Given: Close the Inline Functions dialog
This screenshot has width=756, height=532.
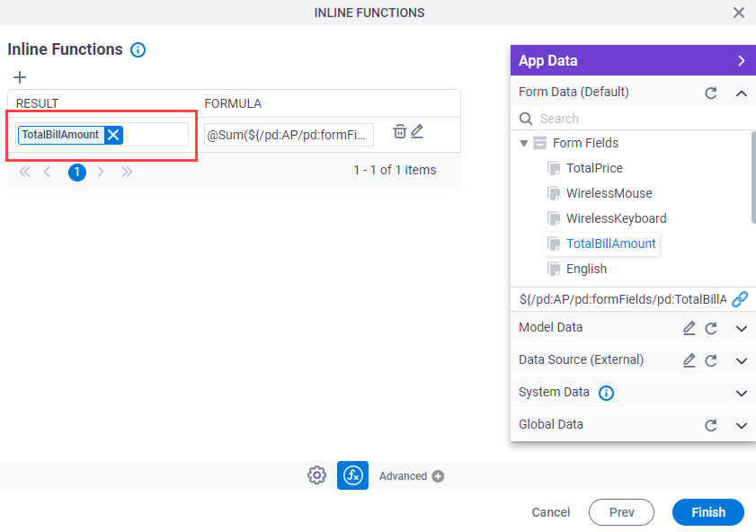Looking at the screenshot, I should 739,13.
